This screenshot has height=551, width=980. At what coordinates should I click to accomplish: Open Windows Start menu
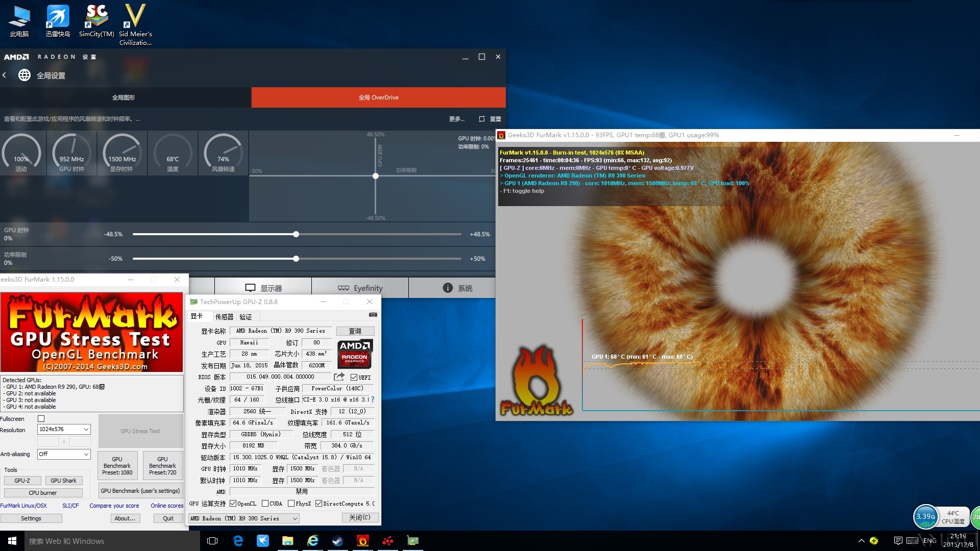click(12, 541)
